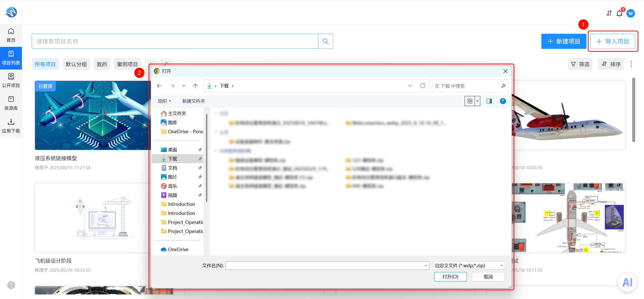The image size is (644, 299).
Task: Click the transfer arrows icon near the bell
Action: [x=609, y=13]
